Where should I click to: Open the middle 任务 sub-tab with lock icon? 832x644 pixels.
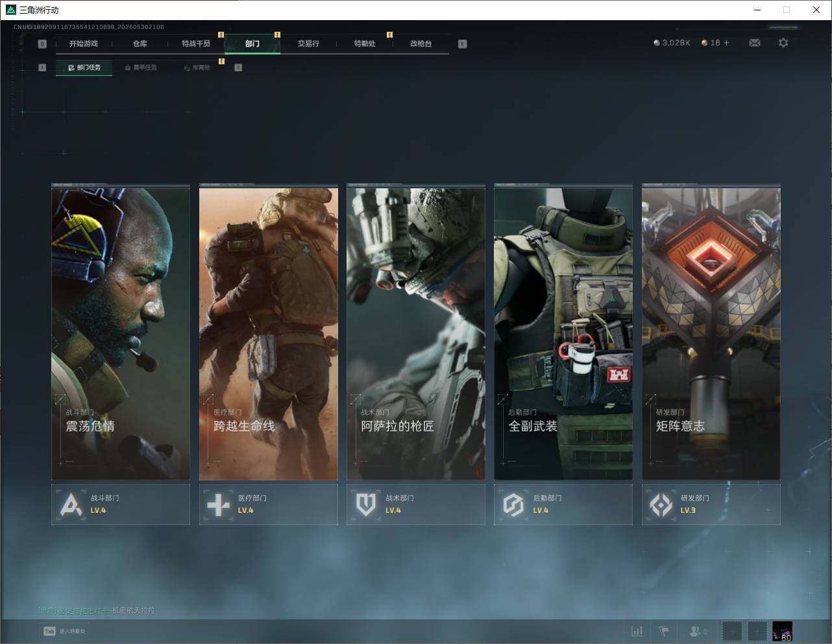[140, 68]
